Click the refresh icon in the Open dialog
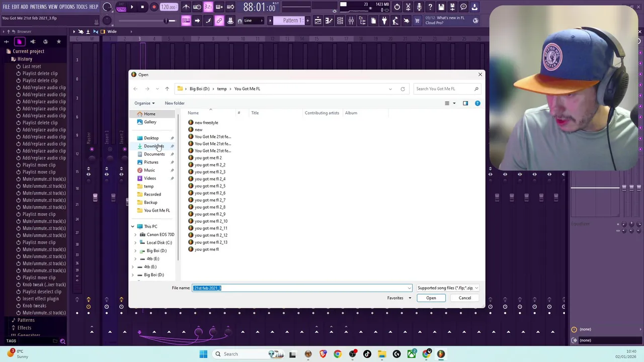This screenshot has width=644, height=362. [403, 89]
